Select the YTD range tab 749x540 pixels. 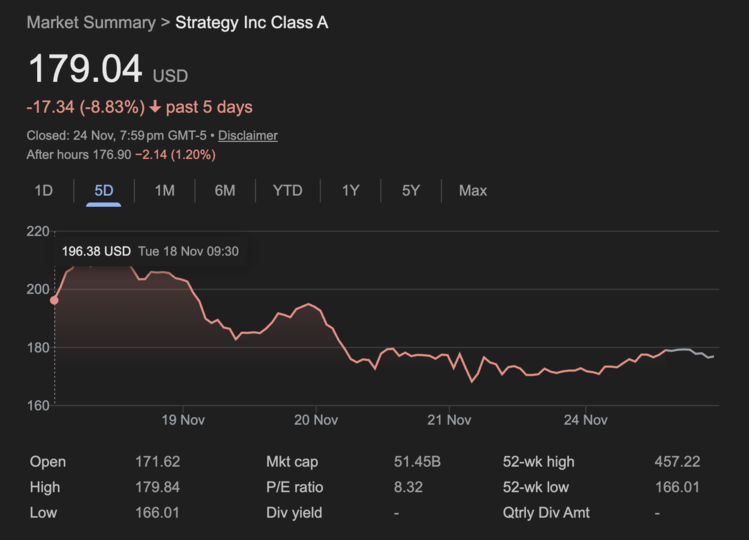coord(287,190)
